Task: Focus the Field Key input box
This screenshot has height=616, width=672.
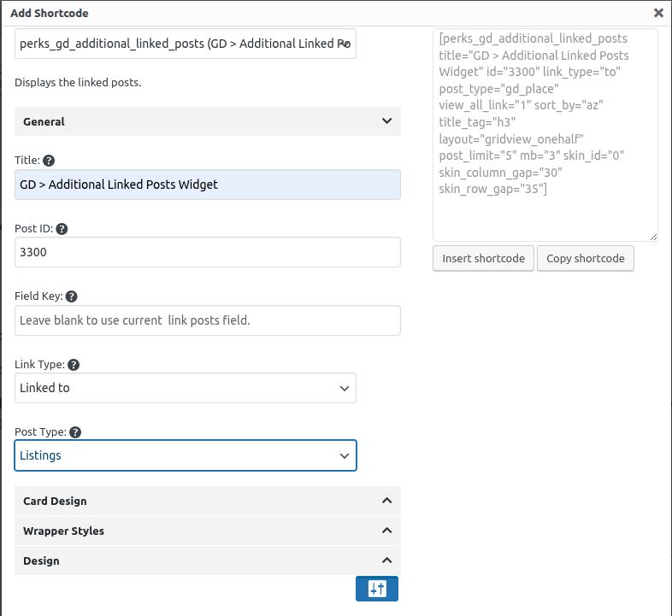Action: [207, 320]
